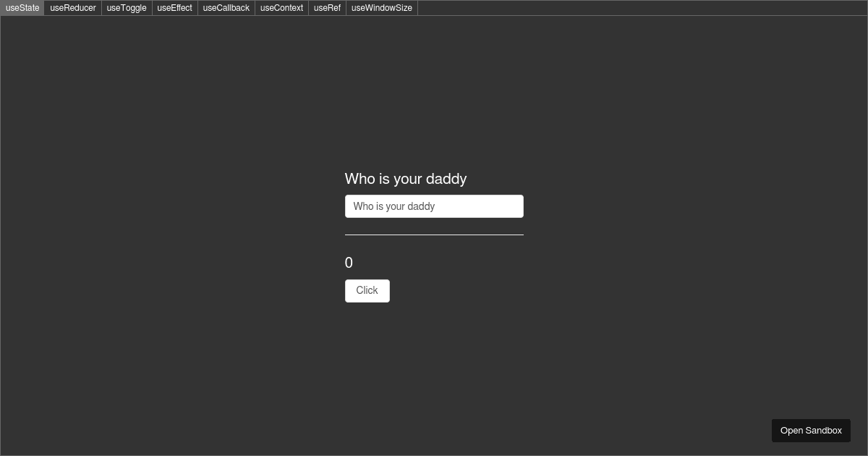Click the 'Who is your daddy' heading
868x456 pixels.
[x=406, y=179]
